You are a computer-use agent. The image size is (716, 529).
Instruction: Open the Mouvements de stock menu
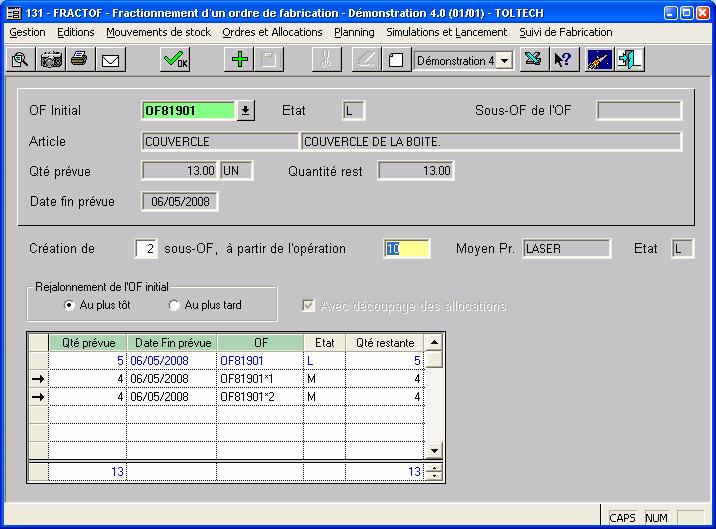[x=158, y=32]
